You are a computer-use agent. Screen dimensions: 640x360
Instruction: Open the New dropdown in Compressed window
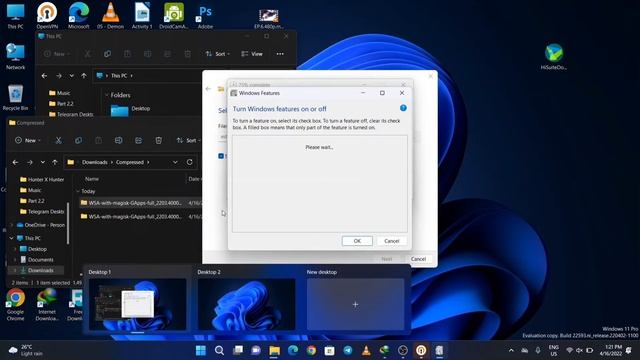tap(28, 140)
